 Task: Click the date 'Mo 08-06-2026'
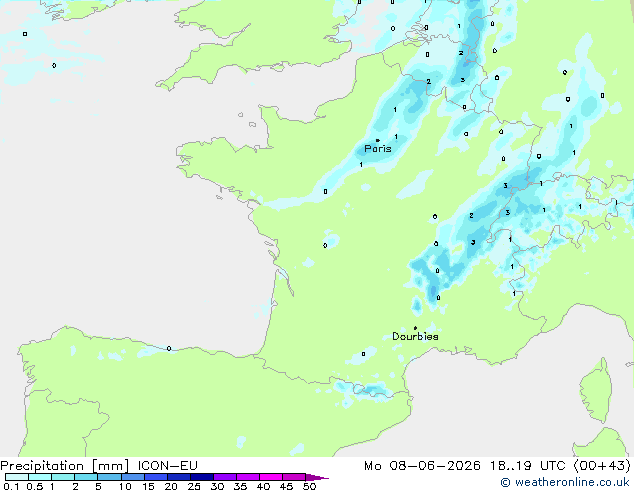coord(422,466)
